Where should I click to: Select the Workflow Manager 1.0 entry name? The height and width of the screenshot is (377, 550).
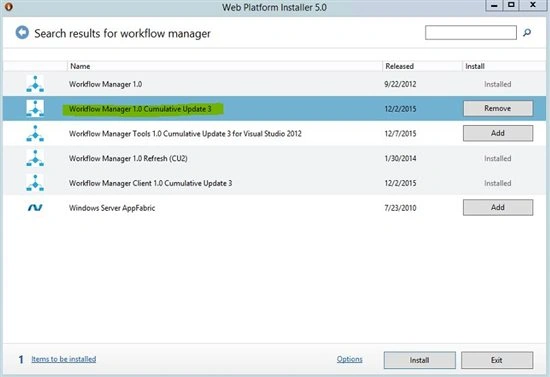[x=105, y=84]
